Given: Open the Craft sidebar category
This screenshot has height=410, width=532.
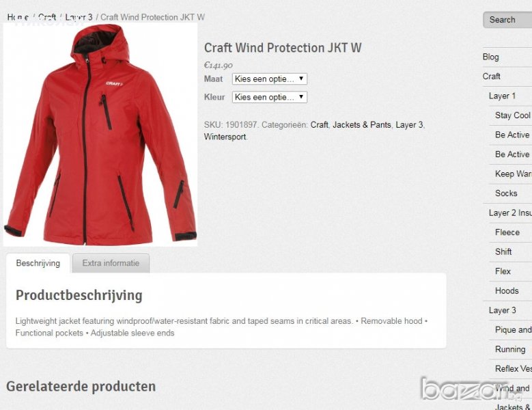Looking at the screenshot, I should tap(491, 77).
